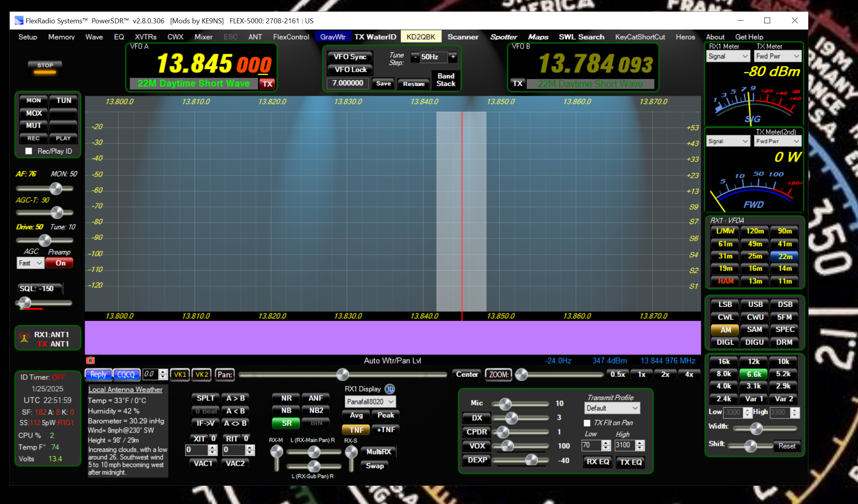Open the Memory menu
Image resolution: width=858 pixels, height=504 pixels.
pos(61,37)
